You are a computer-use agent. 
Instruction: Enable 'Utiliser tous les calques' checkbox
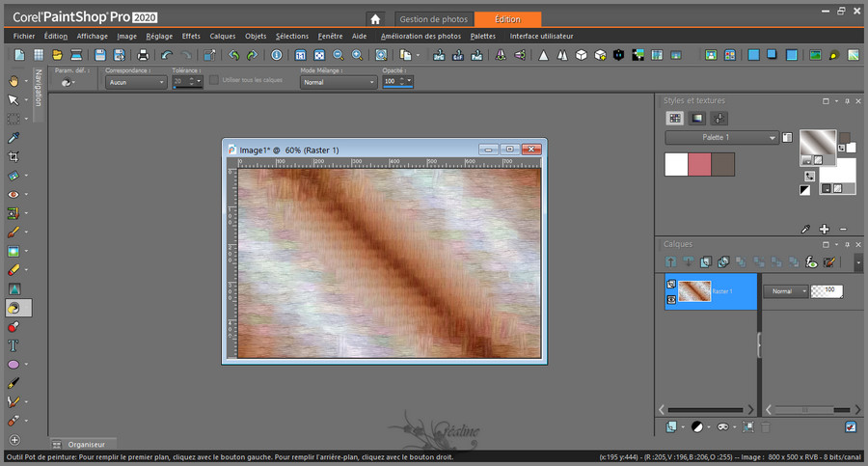click(x=214, y=80)
